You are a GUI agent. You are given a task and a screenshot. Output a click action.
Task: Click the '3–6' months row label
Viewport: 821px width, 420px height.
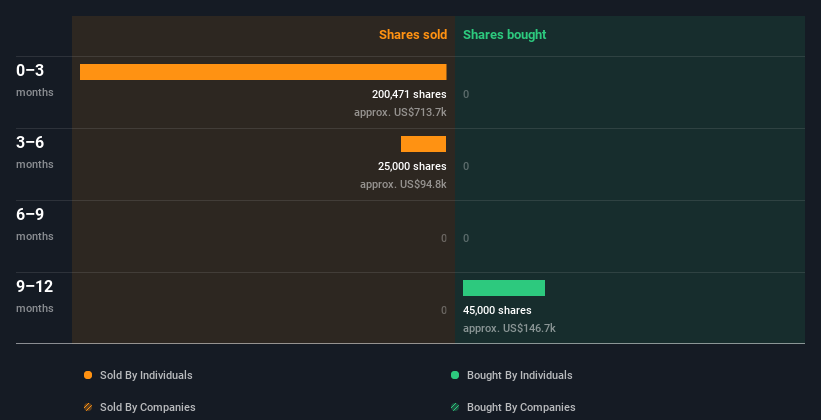30,142
